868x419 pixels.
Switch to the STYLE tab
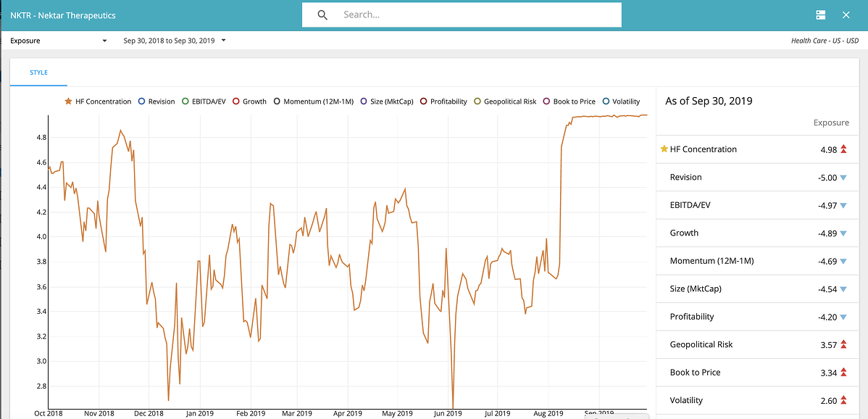click(38, 72)
